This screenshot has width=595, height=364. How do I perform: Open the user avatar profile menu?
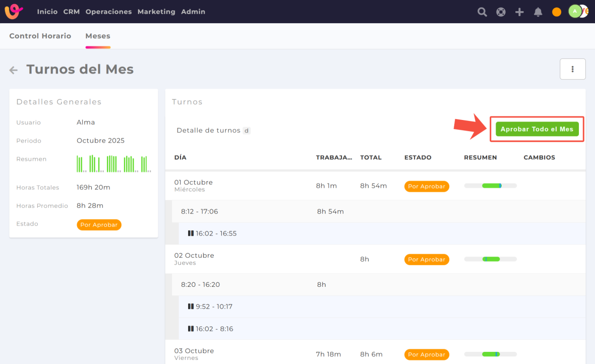(x=575, y=12)
